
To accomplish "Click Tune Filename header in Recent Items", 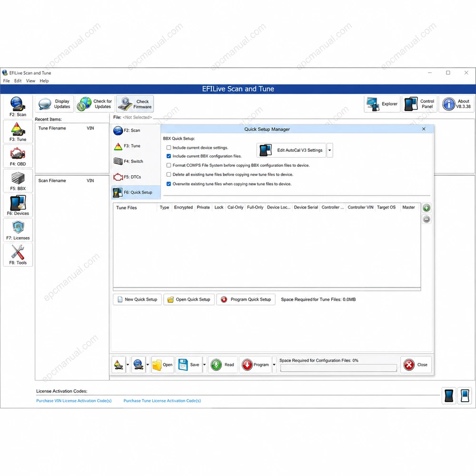I will click(52, 128).
